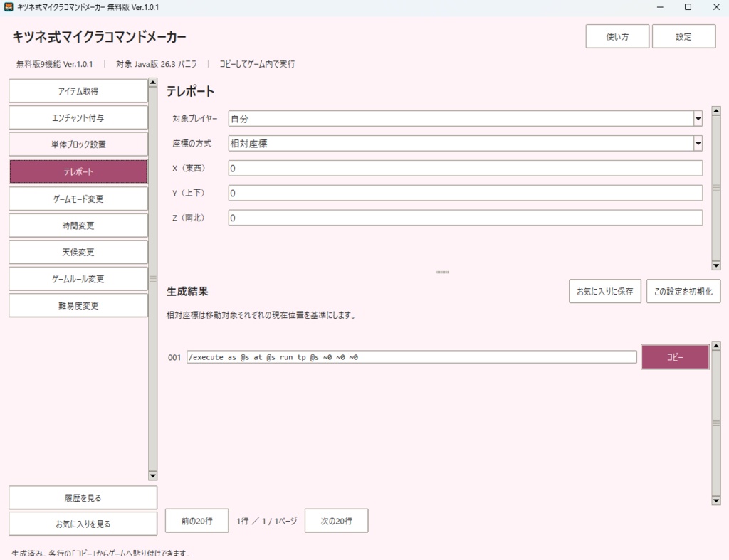The width and height of the screenshot is (729, 560).
Task: Maximize the window
Action: click(x=688, y=7)
